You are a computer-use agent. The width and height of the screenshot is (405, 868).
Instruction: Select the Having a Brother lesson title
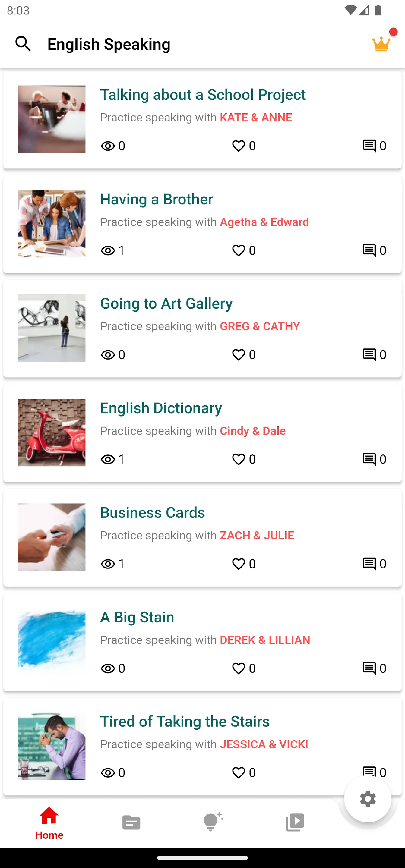157,199
